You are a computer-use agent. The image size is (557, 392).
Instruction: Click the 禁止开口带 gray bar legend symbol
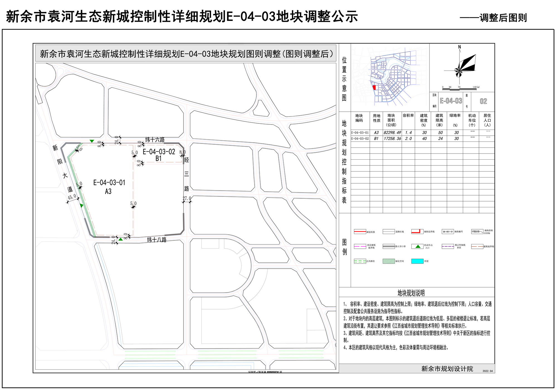tap(389, 246)
